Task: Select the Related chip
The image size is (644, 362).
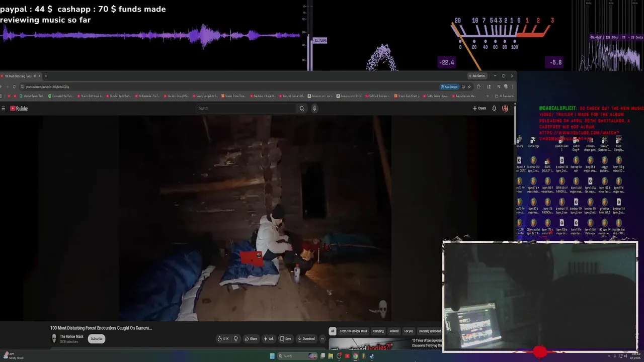Action: (394, 331)
